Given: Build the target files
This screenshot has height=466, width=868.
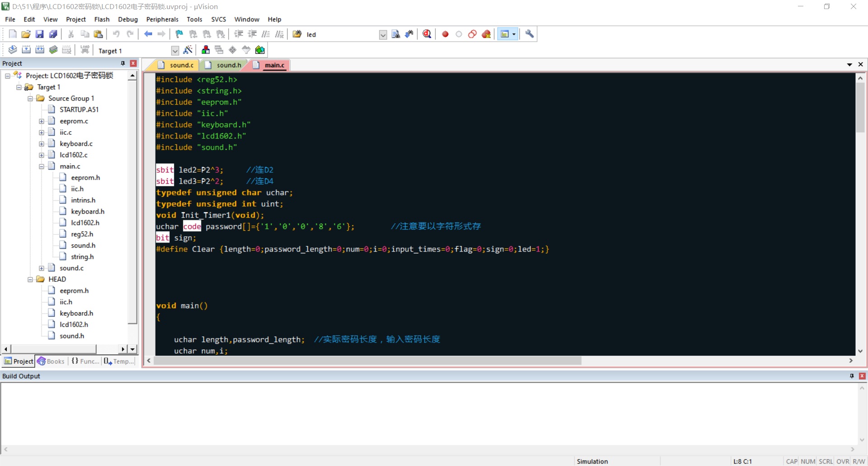Looking at the screenshot, I should pos(26,50).
